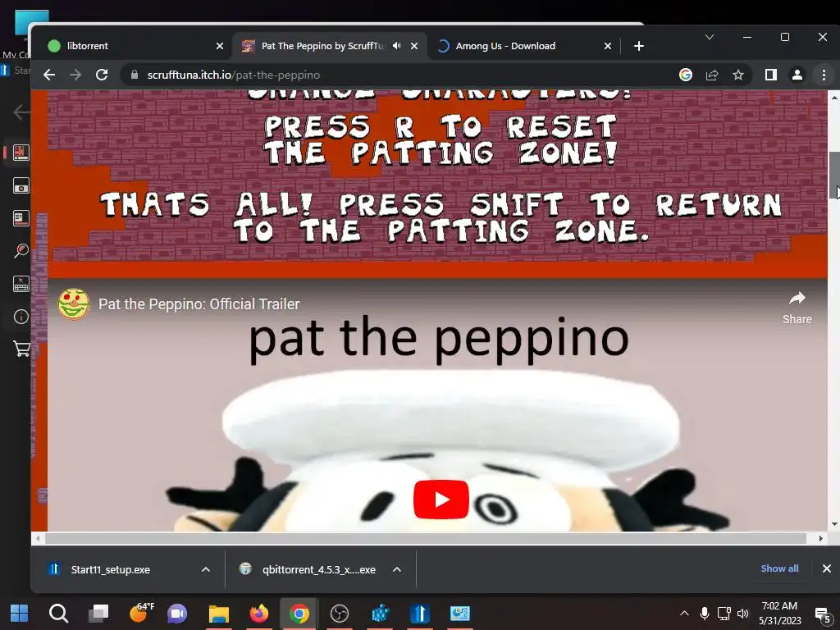Open Chrome taskbar icon

pos(299,614)
